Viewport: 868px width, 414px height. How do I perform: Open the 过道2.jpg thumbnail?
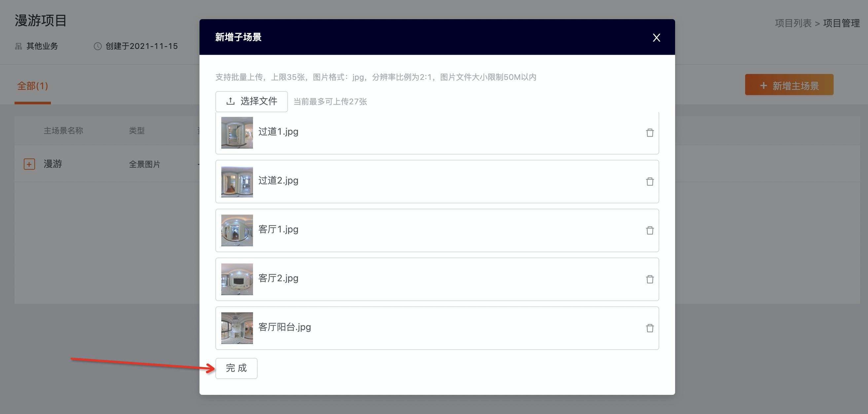[x=237, y=182]
